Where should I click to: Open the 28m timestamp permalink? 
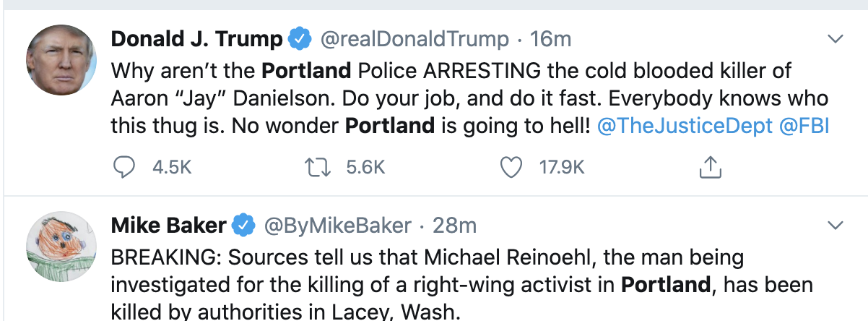pyautogui.click(x=454, y=226)
